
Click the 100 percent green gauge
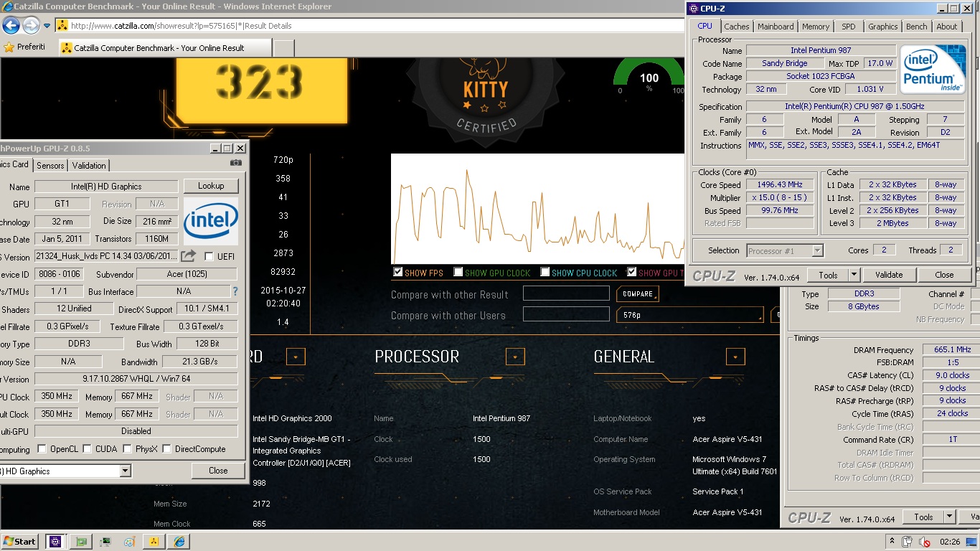pyautogui.click(x=649, y=76)
